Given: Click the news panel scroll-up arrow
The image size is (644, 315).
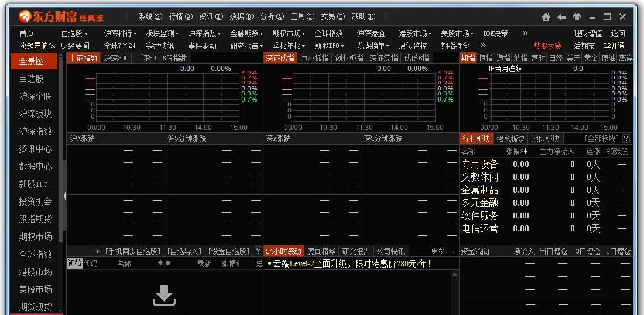Looking at the screenshot, I should 455,274.
